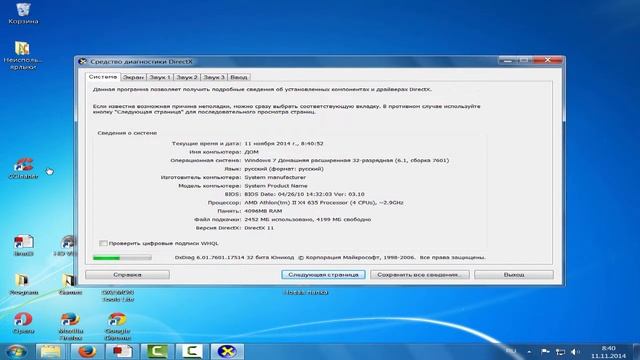The width and height of the screenshot is (640, 360).
Task: Open the Неиспользуемые ярлыки desktop folder
Action: point(23,55)
